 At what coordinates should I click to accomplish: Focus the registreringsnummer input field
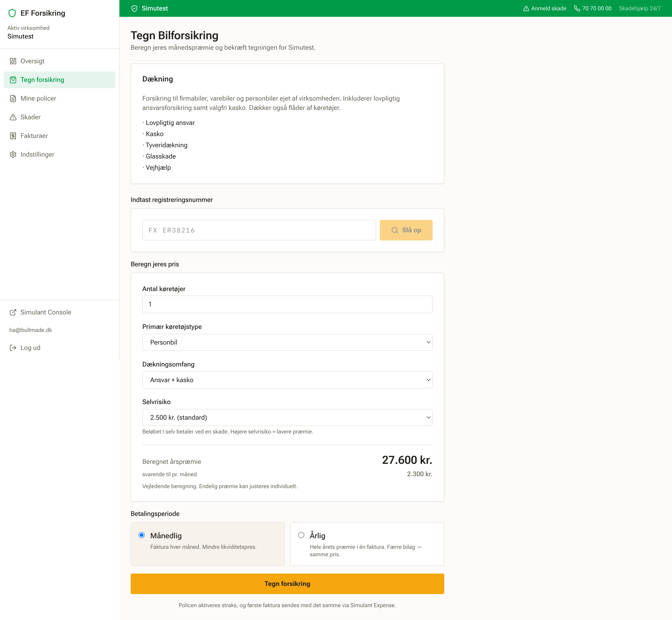tap(259, 230)
